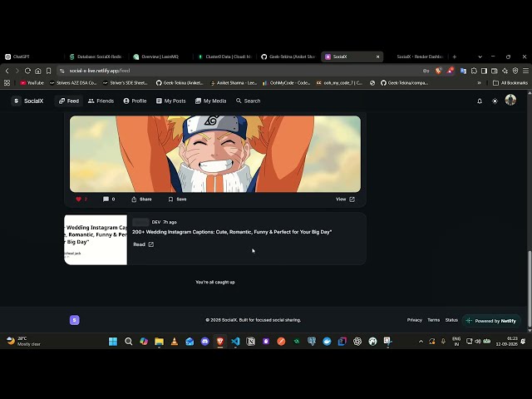Share the Naruto post
Image resolution: width=532 pixels, height=399 pixels.
(141, 199)
